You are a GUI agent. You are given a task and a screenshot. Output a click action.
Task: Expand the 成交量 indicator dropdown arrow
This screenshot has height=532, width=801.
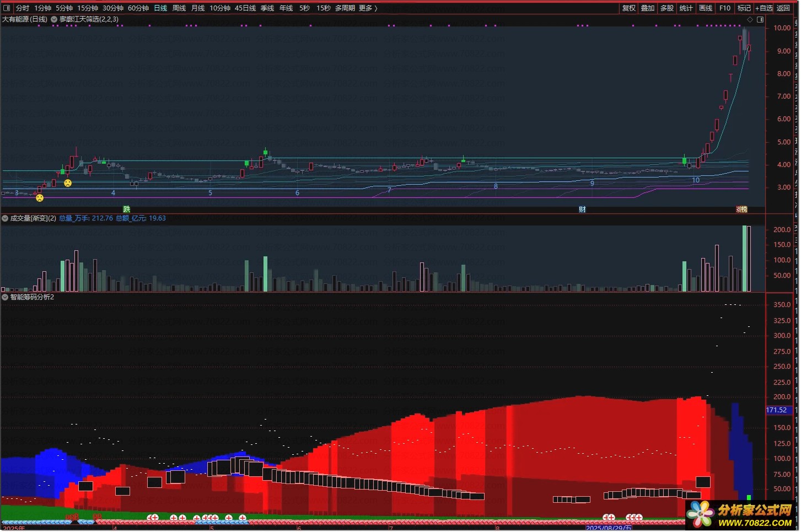click(5, 218)
